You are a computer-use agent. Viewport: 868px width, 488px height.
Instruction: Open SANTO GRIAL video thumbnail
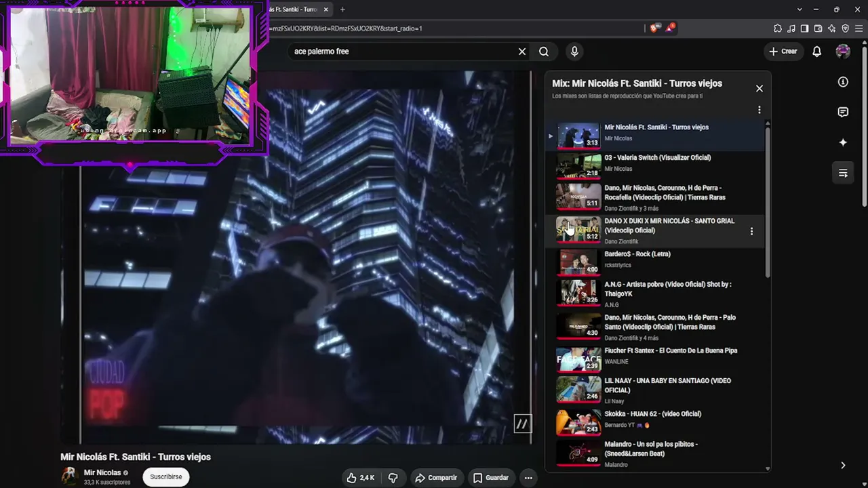click(578, 229)
